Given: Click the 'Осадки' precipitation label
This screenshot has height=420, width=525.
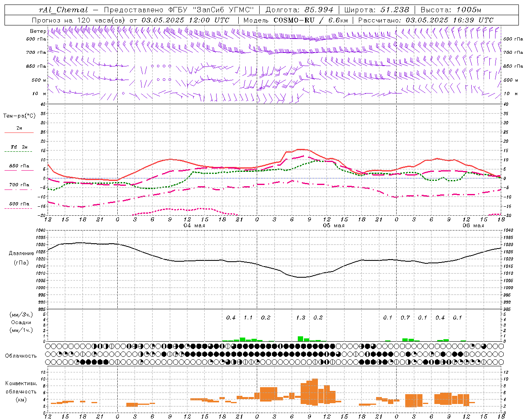Looking at the screenshot, I should coord(21,322).
